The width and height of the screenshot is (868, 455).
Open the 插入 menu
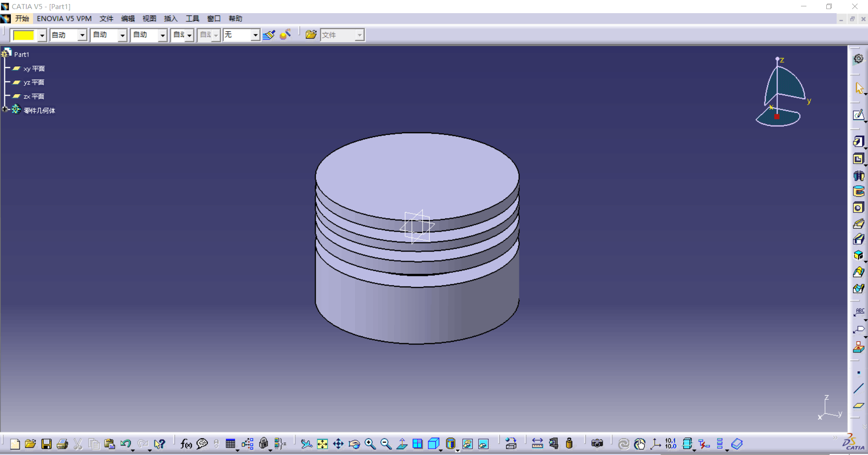coord(170,19)
